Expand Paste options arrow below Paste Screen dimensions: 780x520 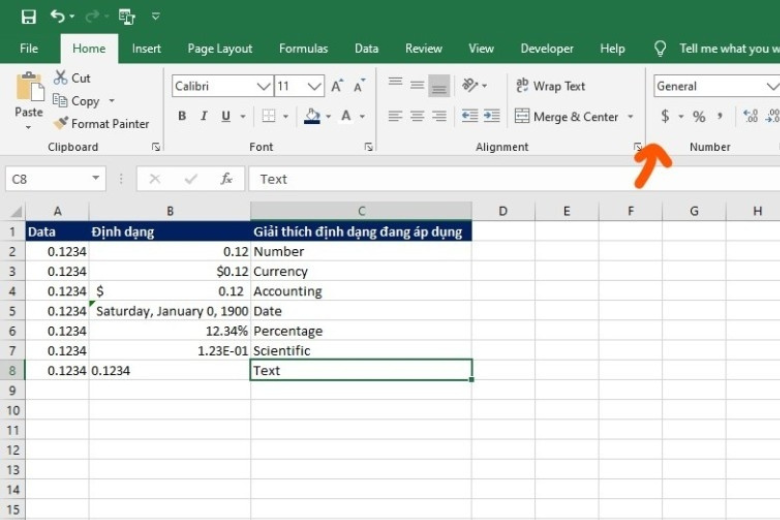[28, 127]
